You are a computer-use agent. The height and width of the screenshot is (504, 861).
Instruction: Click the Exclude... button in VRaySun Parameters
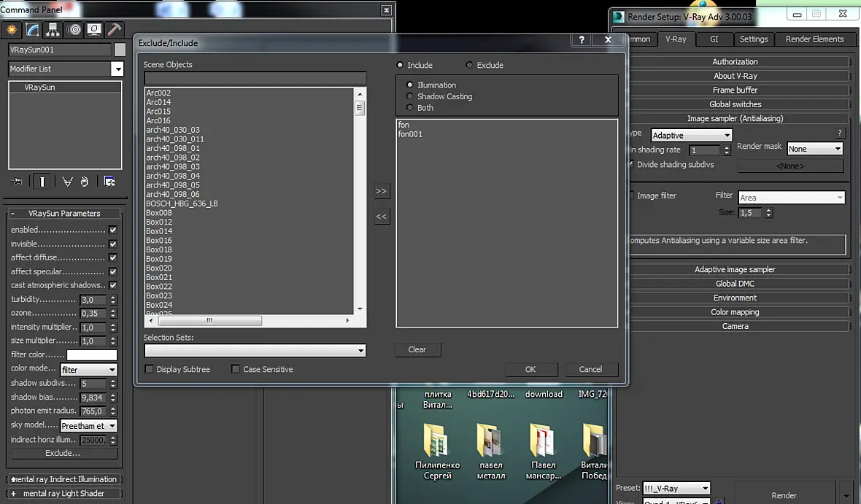(63, 454)
